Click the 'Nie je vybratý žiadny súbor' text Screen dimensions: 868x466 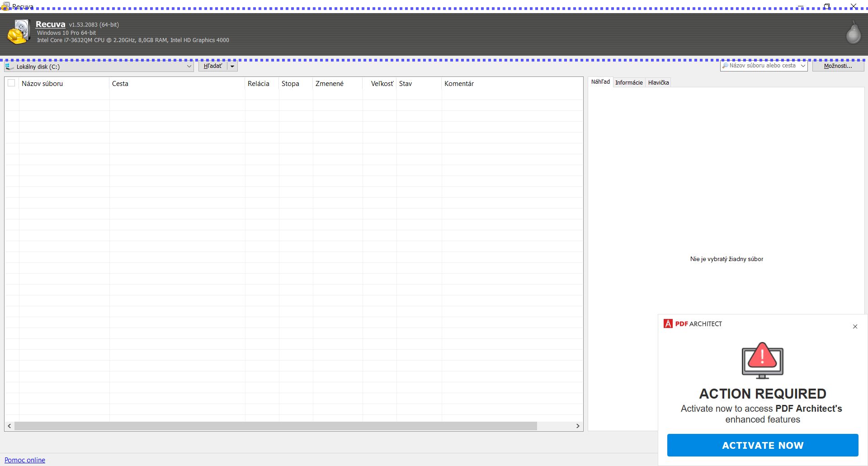(726, 259)
